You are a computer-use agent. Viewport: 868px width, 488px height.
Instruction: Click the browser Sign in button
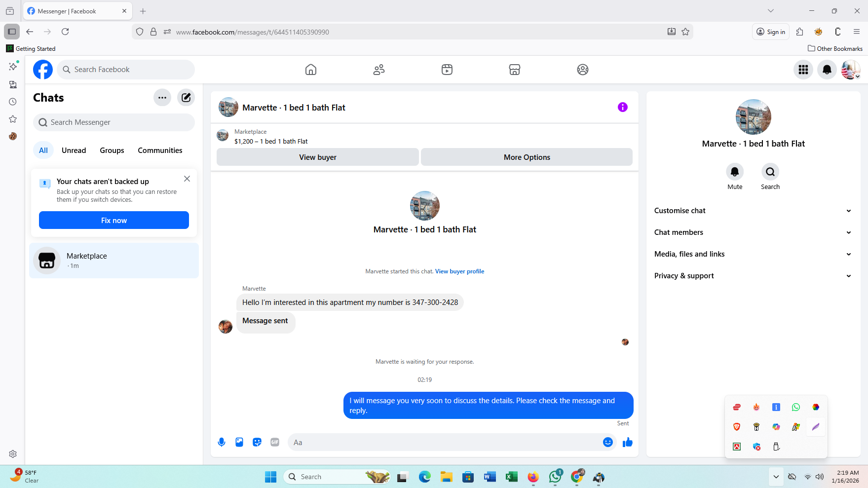771,32
